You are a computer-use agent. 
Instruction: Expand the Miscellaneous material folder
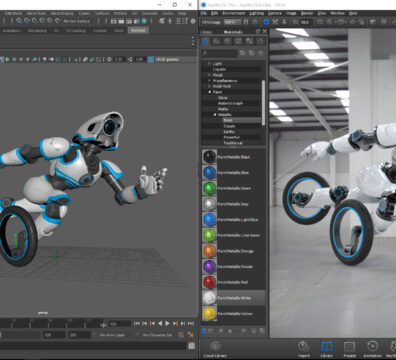209,80
